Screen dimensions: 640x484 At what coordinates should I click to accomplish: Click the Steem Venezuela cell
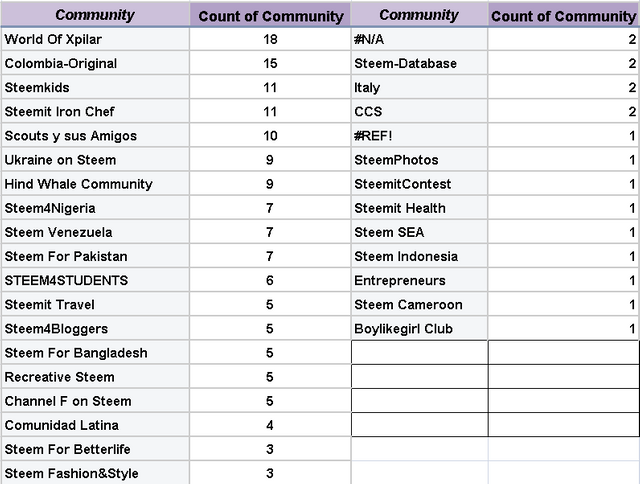(95, 232)
